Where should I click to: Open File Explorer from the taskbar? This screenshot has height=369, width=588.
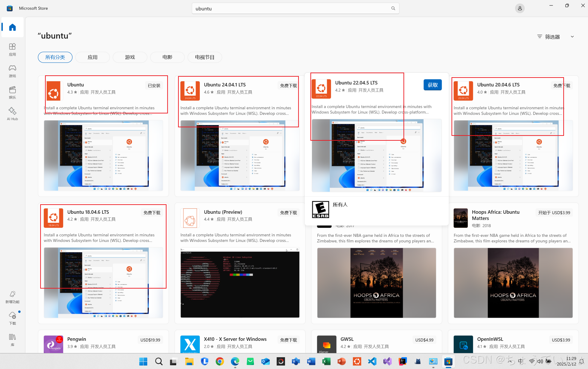(x=189, y=361)
